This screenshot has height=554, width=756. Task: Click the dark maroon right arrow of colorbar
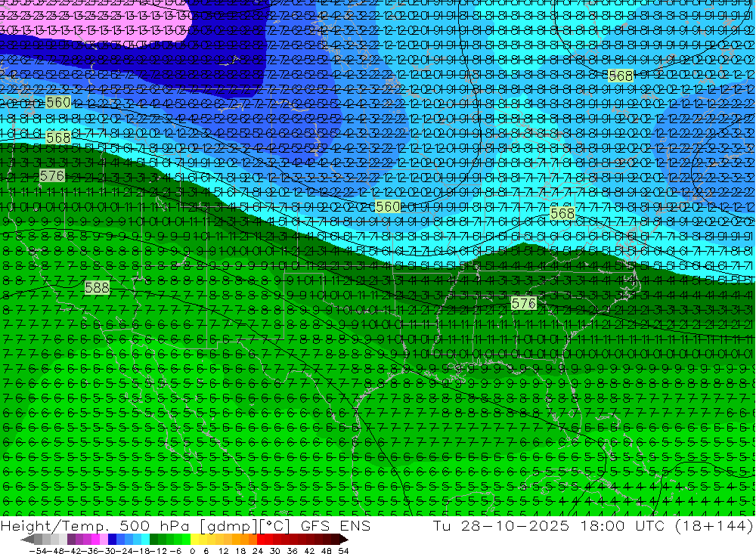[x=342, y=540]
